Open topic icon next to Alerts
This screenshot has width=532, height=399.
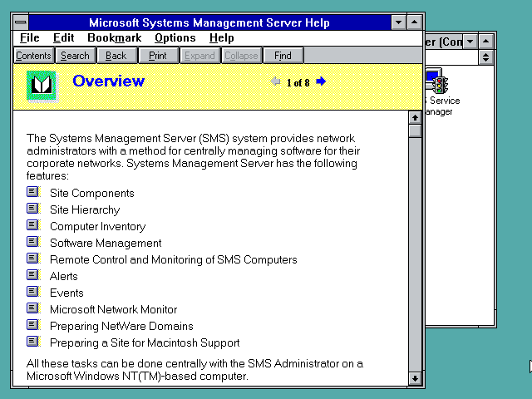click(33, 275)
